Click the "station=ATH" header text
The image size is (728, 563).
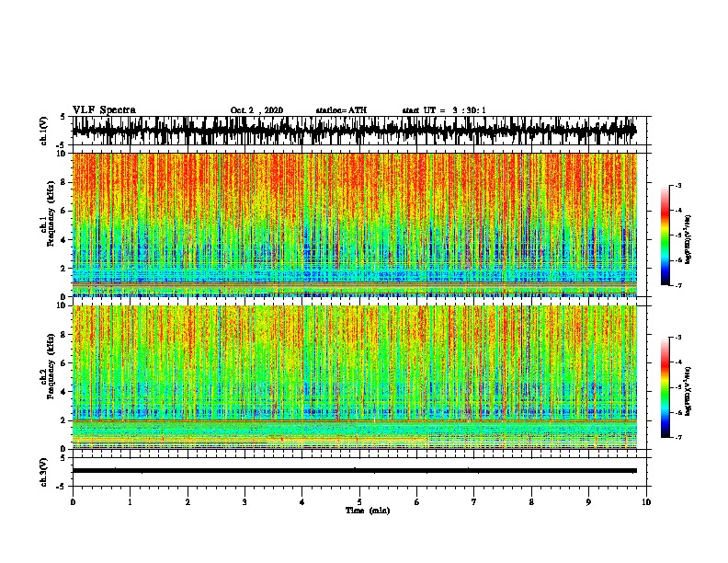point(341,110)
